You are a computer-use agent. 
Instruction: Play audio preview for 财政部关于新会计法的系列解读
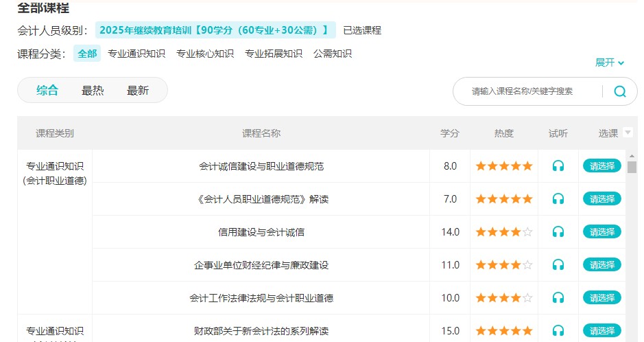coord(558,330)
